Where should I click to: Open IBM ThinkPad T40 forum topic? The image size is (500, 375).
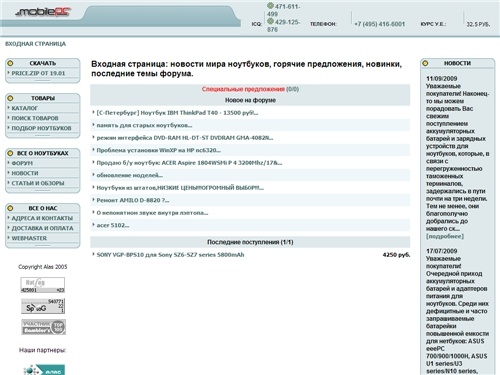[177, 113]
